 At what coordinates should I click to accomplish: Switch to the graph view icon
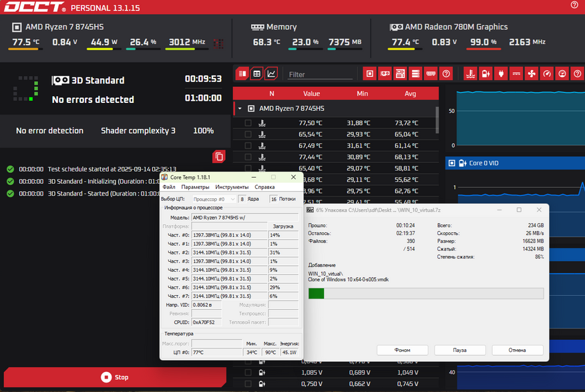(x=271, y=73)
